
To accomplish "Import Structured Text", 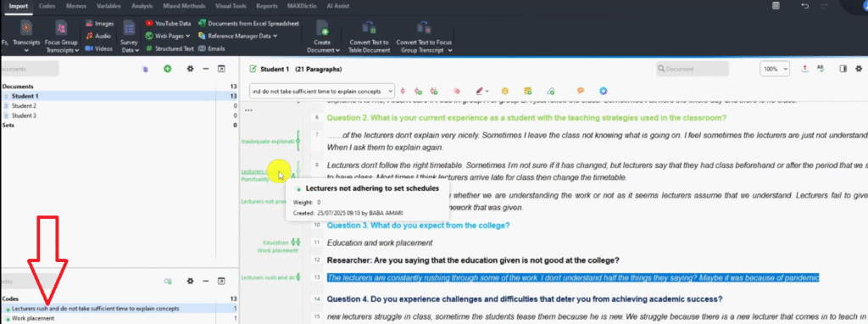I will click(x=170, y=48).
